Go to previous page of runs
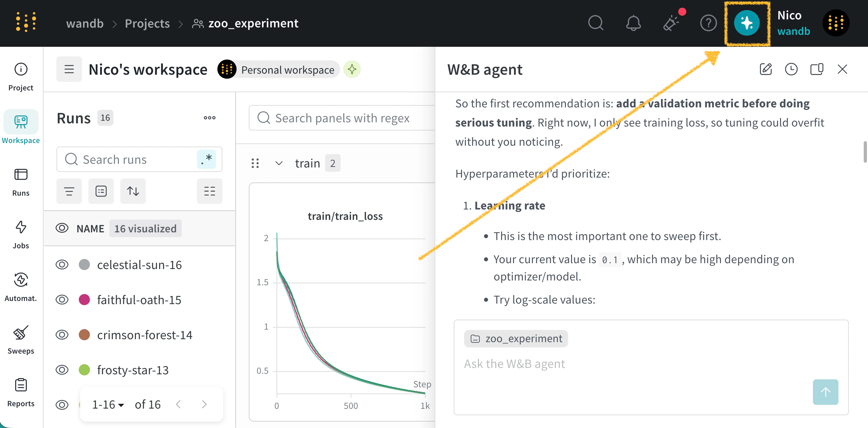 [179, 404]
